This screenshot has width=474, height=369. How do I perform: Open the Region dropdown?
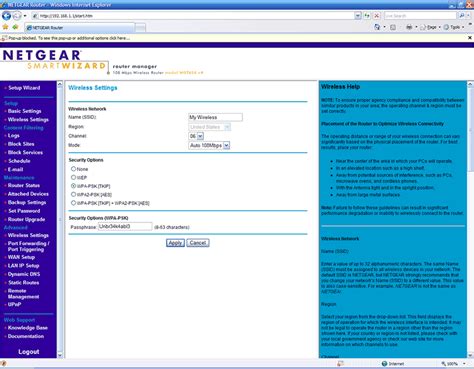(x=209, y=127)
